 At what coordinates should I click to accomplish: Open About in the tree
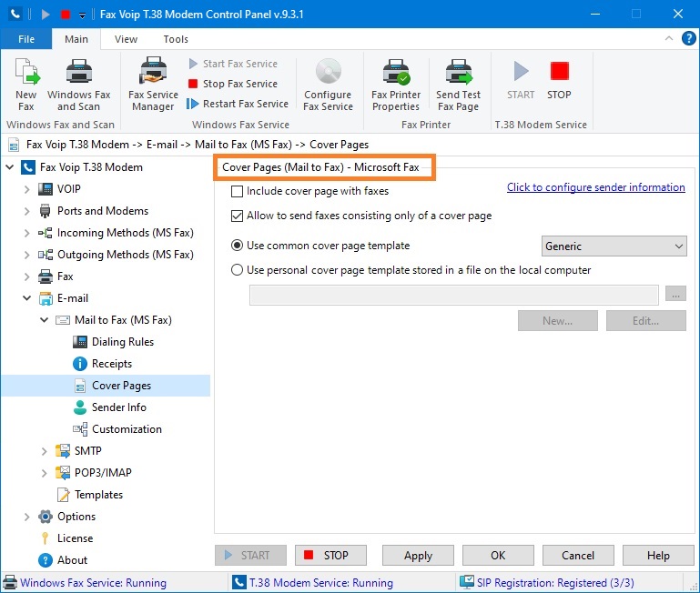pyautogui.click(x=72, y=560)
